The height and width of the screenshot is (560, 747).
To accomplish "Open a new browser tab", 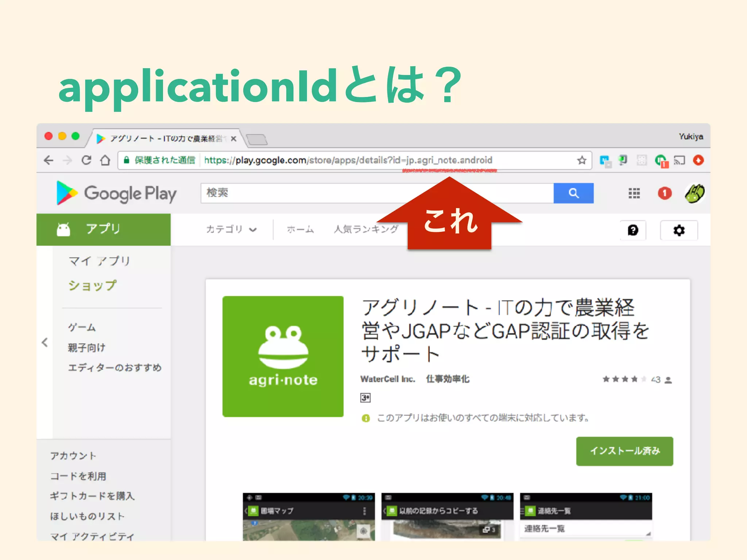I will tap(256, 139).
